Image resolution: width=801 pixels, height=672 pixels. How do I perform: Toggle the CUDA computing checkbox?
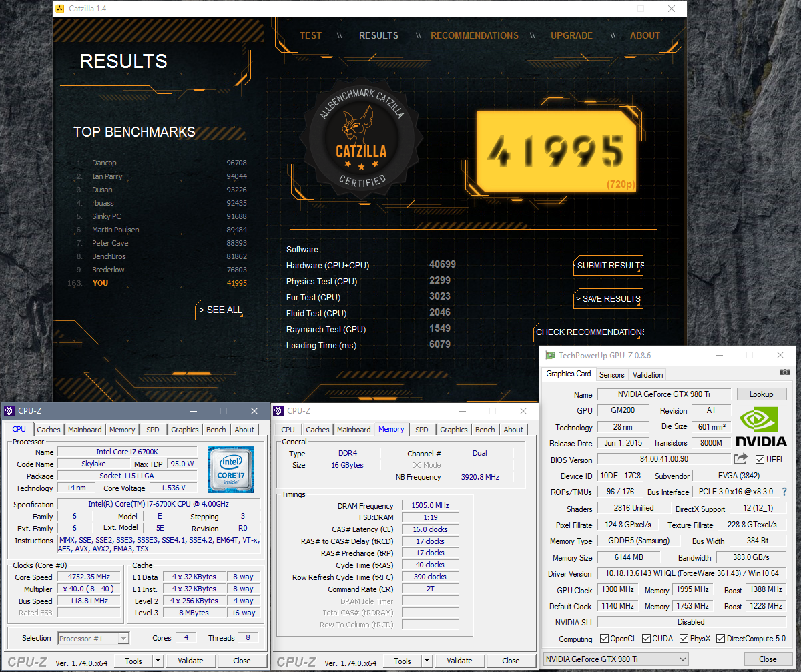tap(647, 639)
